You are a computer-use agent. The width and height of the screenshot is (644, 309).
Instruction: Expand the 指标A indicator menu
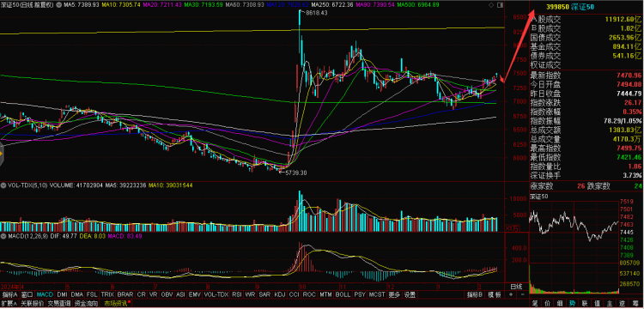(9, 294)
